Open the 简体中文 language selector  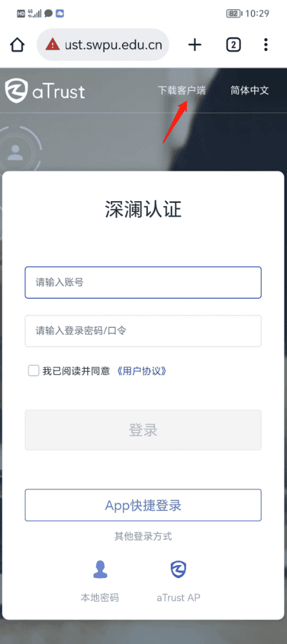coord(250,91)
